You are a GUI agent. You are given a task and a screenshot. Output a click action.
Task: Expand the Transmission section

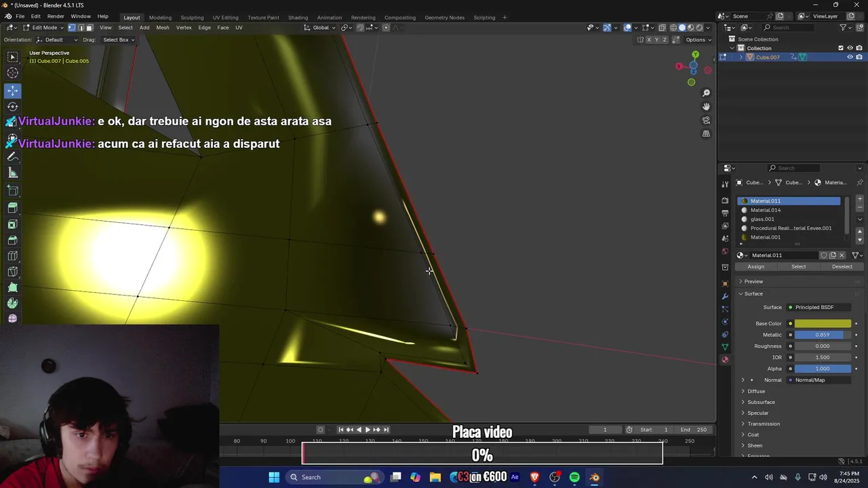pyautogui.click(x=764, y=424)
